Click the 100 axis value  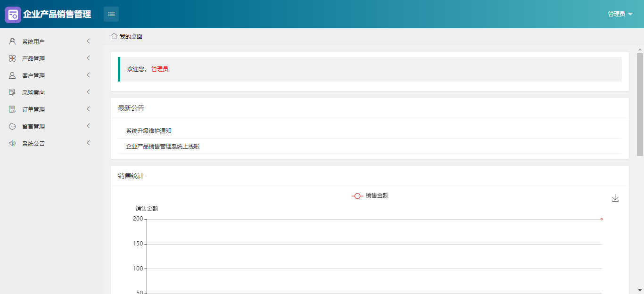tap(138, 269)
